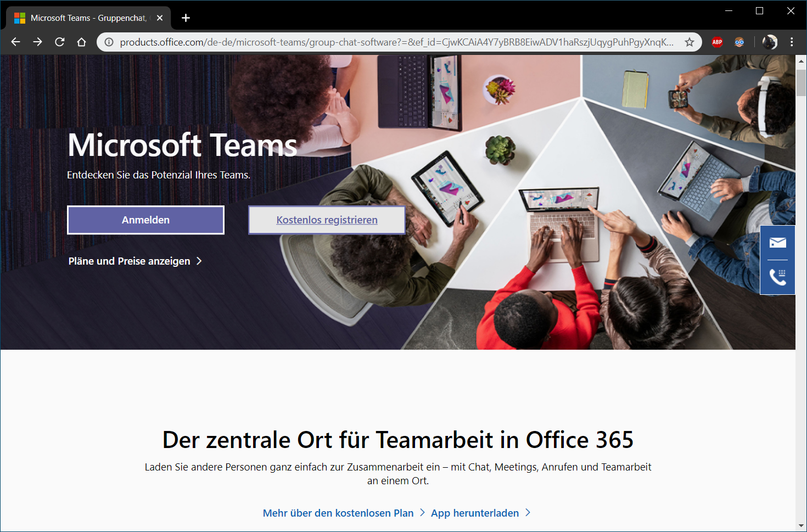Screen dimensions: 807x532
Task: Minimize the Chrome window
Action: click(x=729, y=10)
